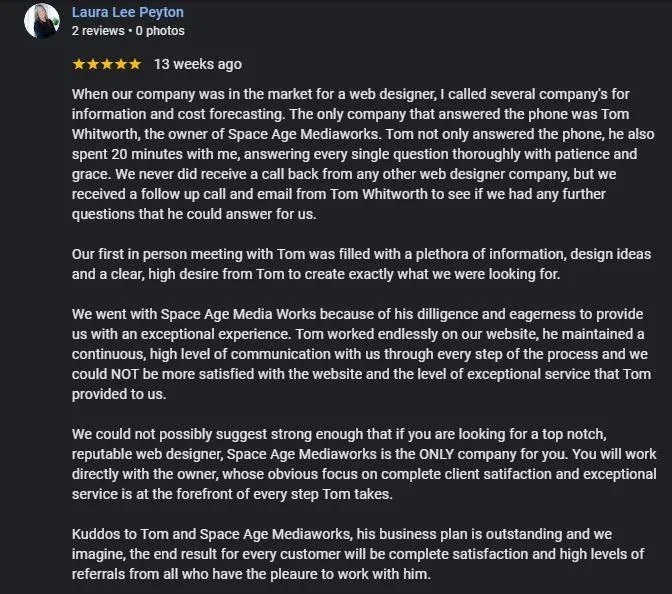Click the "2 reviews" count text
This screenshot has width=672, height=594.
point(99,31)
